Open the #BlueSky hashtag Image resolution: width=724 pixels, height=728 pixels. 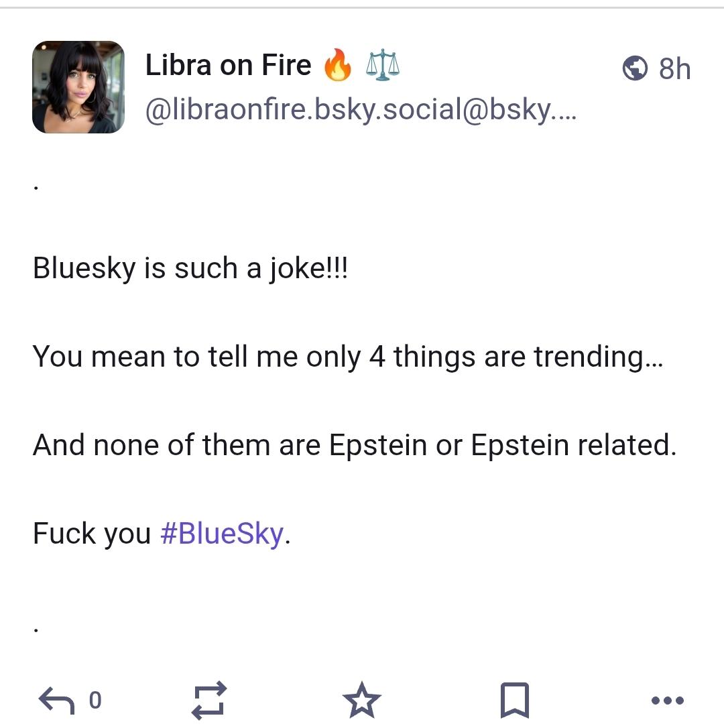pyautogui.click(x=222, y=534)
